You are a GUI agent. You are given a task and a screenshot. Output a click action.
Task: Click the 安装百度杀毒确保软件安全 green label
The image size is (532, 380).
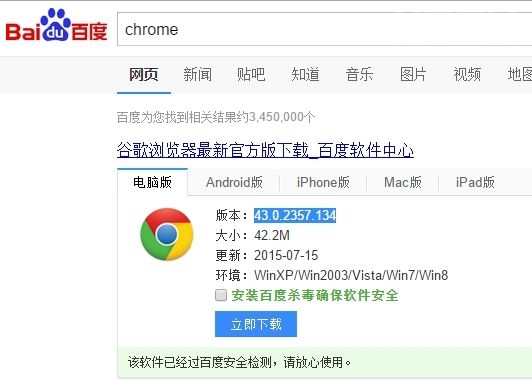click(315, 295)
